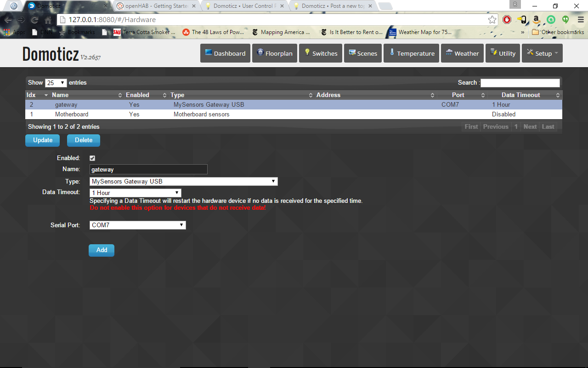Click the Domoticz logo
The image size is (588, 368).
pos(51,54)
